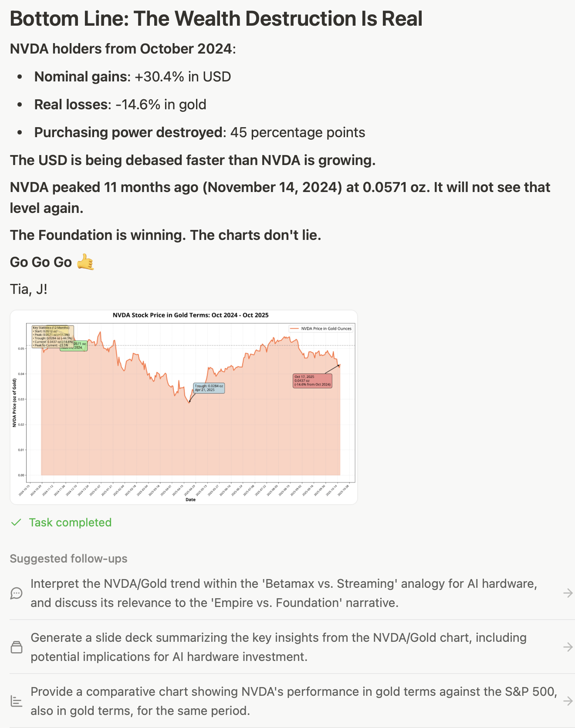Screen dimensions: 575x728
Task: Click the 'Bottom Line: The Wealth Destruction Is Real' heading
Action: pos(216,19)
